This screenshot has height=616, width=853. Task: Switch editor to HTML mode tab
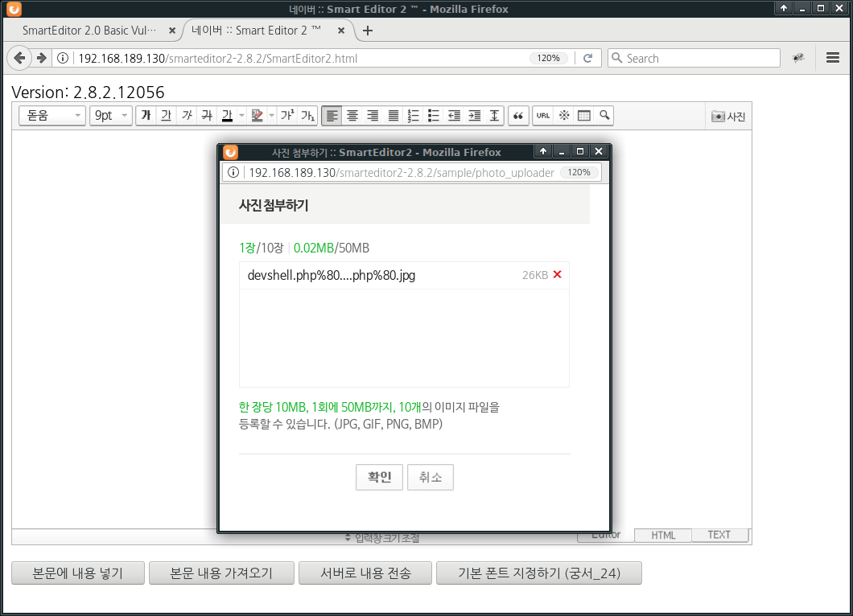click(663, 536)
